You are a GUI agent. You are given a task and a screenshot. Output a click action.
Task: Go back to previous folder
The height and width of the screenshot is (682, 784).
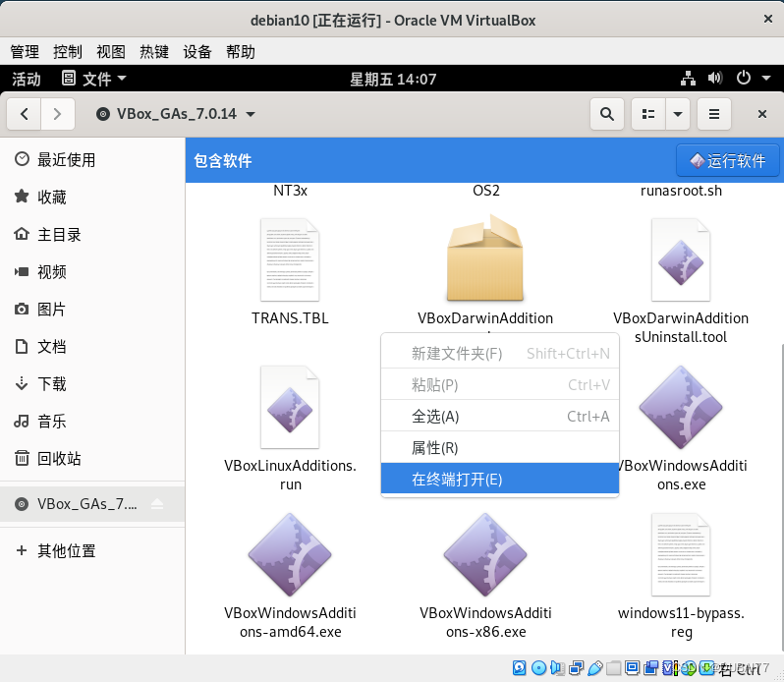(x=24, y=114)
